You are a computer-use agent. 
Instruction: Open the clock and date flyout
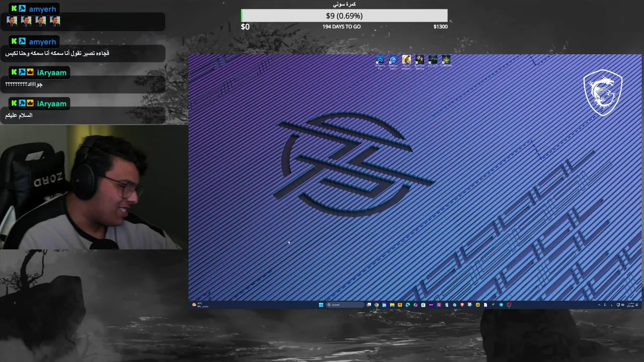tap(630, 305)
